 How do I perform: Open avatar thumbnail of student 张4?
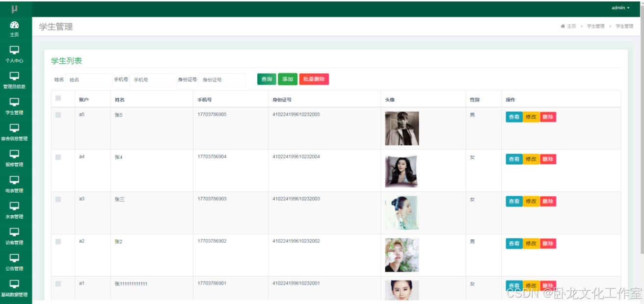[402, 171]
